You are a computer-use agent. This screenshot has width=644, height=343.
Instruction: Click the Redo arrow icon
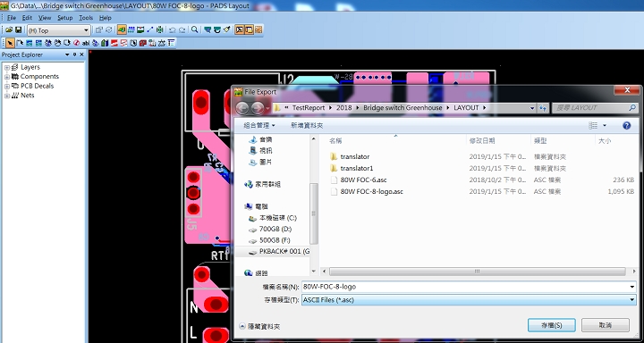pos(182,30)
